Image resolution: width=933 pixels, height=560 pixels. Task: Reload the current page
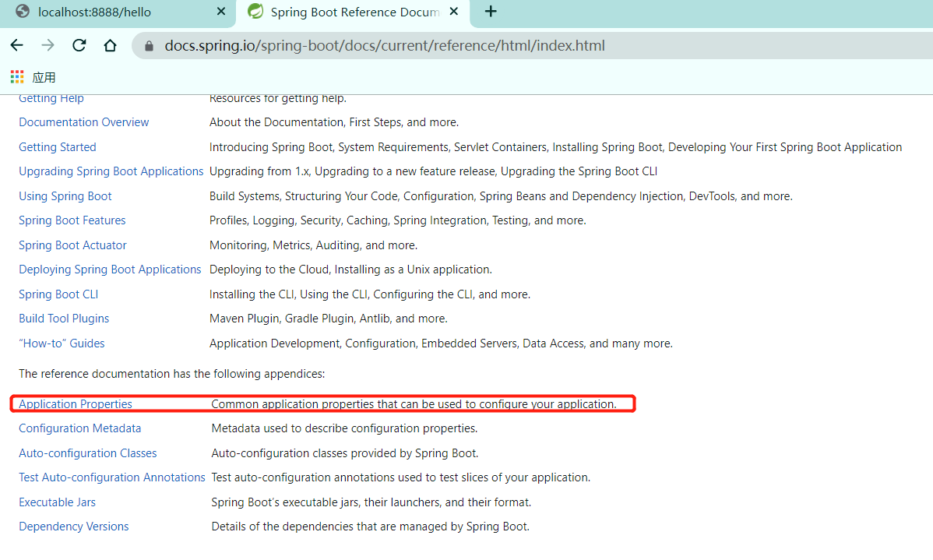(x=79, y=45)
